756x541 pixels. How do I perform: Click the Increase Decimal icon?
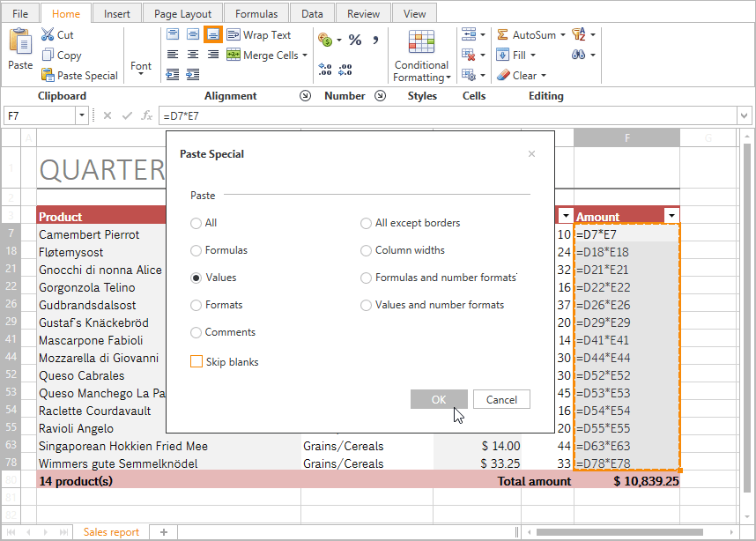pyautogui.click(x=325, y=70)
